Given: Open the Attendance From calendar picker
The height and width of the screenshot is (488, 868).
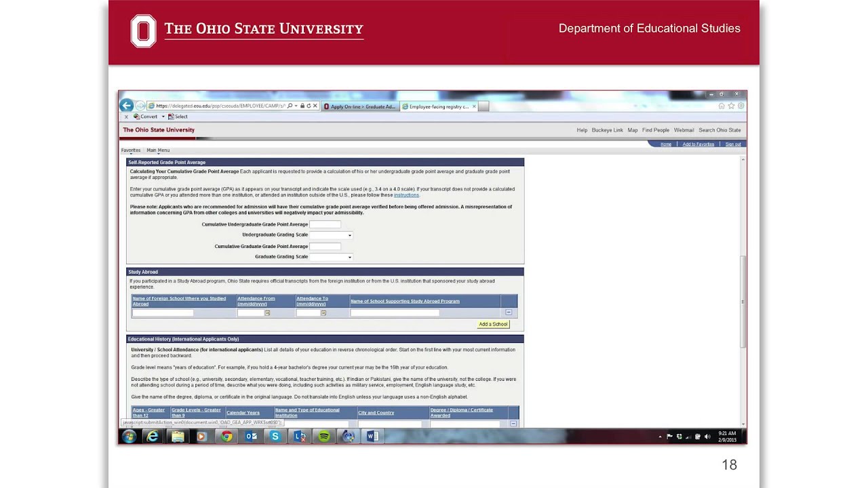Looking at the screenshot, I should (267, 312).
